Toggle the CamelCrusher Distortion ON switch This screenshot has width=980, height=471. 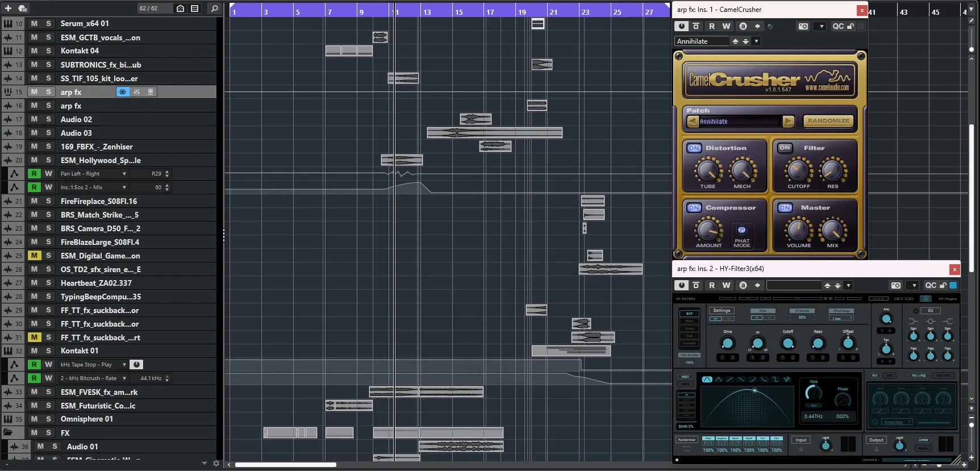(x=694, y=148)
